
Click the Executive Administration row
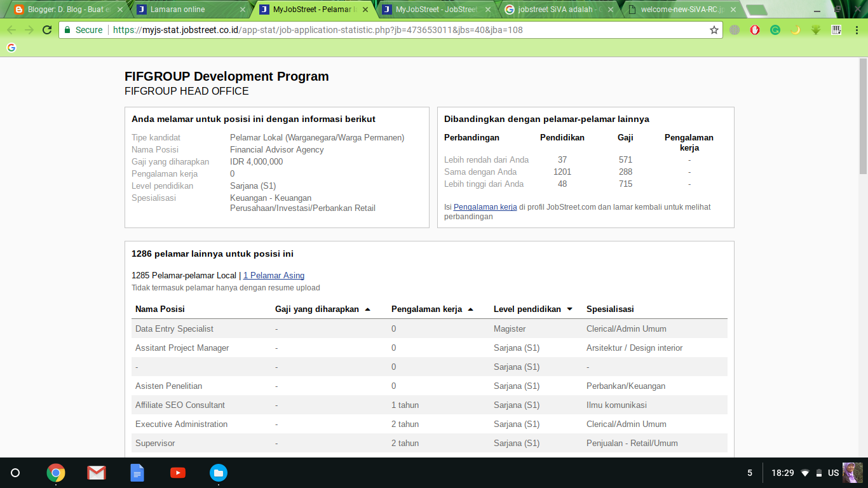click(430, 424)
